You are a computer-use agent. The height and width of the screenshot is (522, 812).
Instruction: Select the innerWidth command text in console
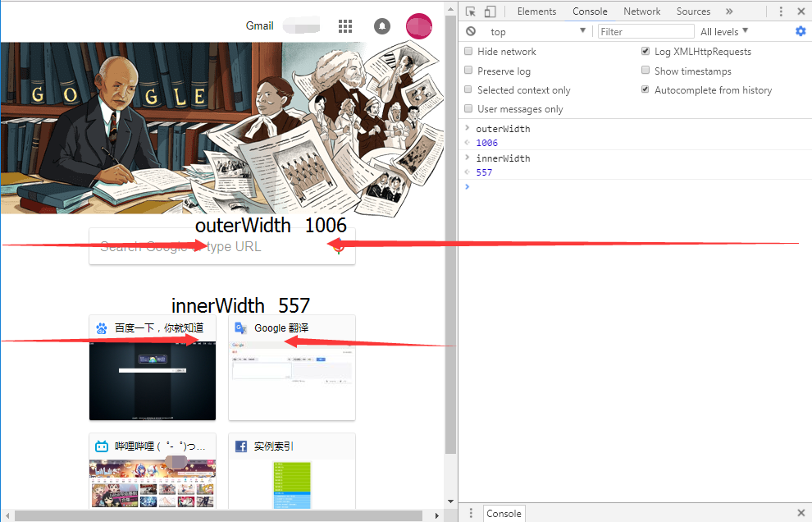click(x=503, y=158)
